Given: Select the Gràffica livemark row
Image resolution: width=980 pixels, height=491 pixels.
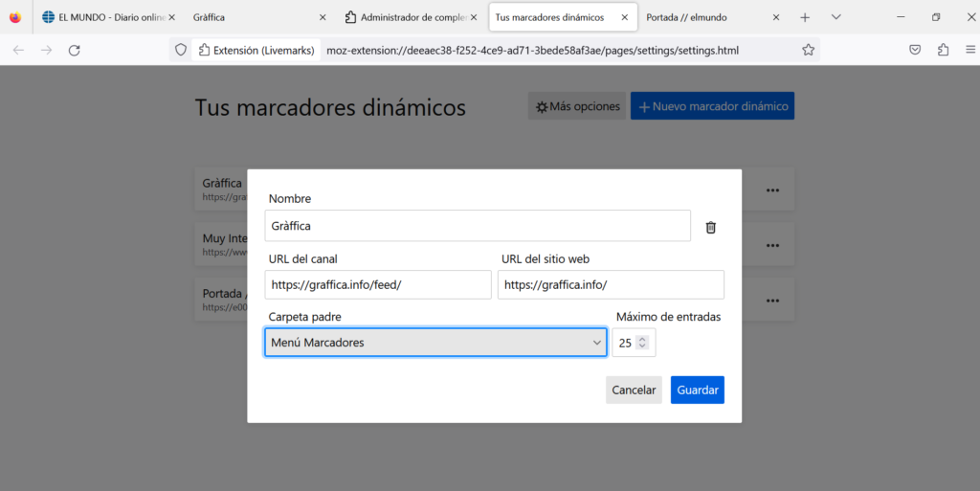Looking at the screenshot, I should coord(494,190).
